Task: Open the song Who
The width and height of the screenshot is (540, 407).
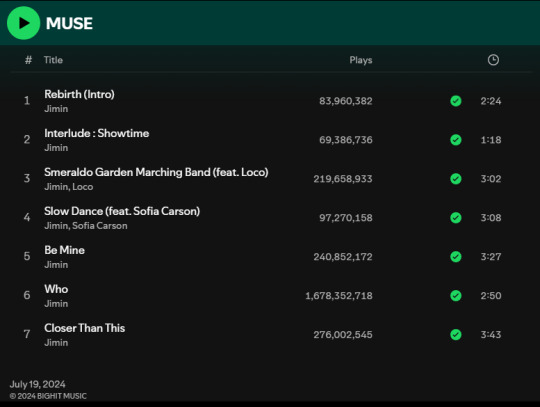Action: coord(56,289)
